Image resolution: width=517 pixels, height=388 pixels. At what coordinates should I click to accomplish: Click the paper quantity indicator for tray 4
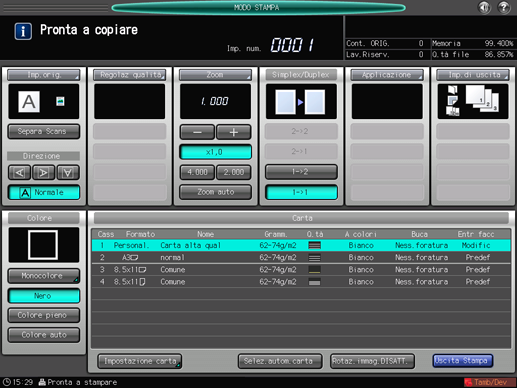pyautogui.click(x=314, y=282)
